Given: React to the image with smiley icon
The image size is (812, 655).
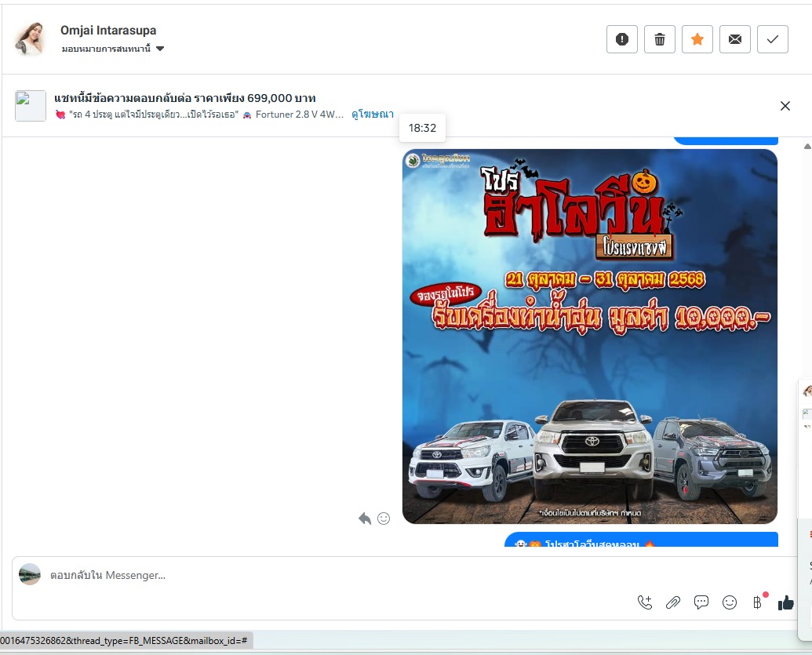Looking at the screenshot, I should point(384,519).
